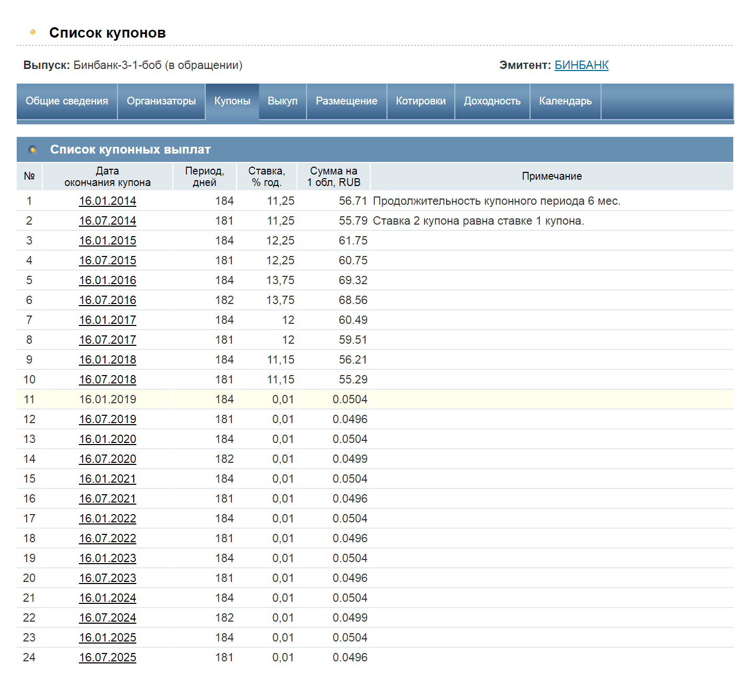This screenshot has height=700, width=752.
Task: Open coupon date 16.07.2016
Action: coord(108,300)
